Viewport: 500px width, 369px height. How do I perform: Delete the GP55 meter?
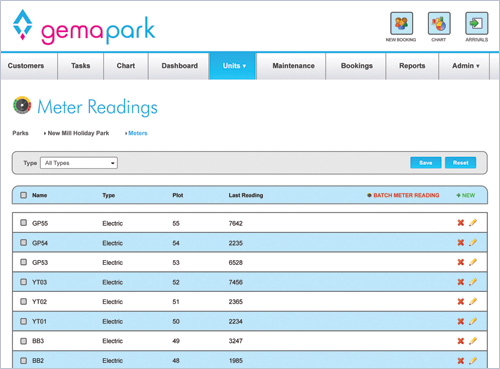[x=461, y=223]
